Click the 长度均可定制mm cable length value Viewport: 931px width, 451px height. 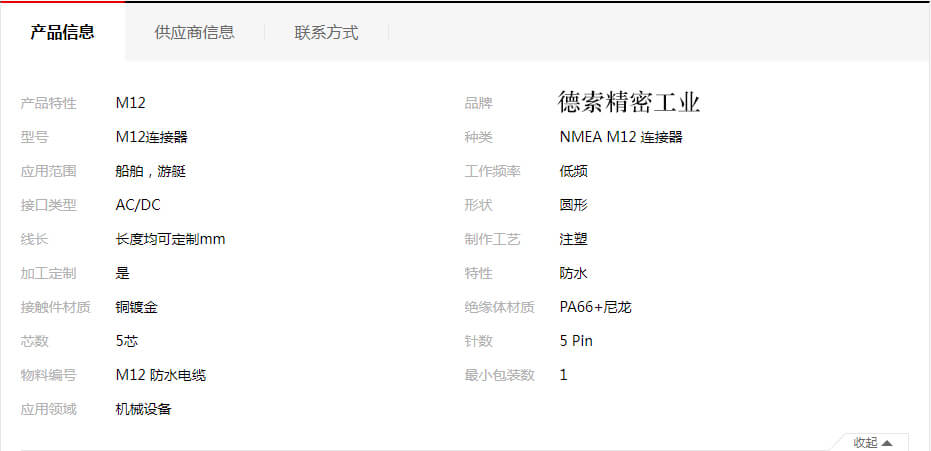170,239
